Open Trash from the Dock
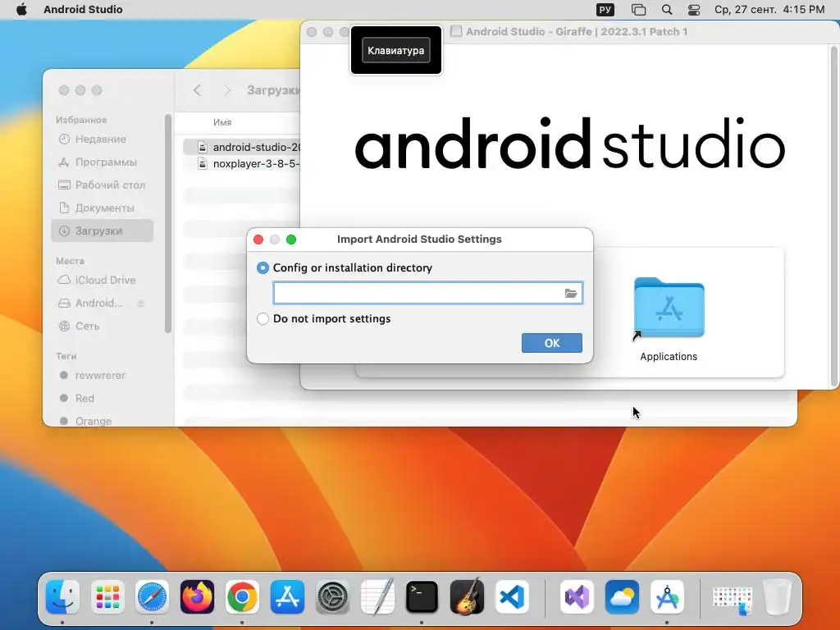This screenshot has height=630, width=840. pyautogui.click(x=777, y=597)
